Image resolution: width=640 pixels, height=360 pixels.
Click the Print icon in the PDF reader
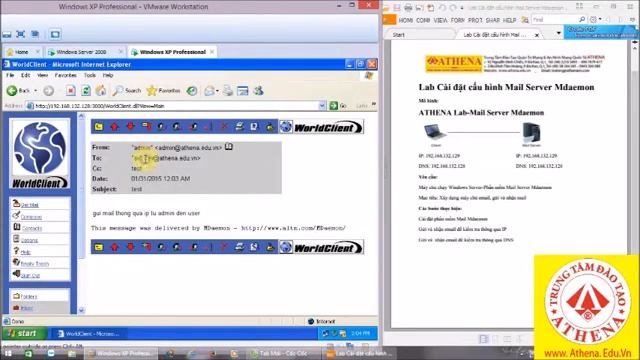pyautogui.click(x=408, y=7)
